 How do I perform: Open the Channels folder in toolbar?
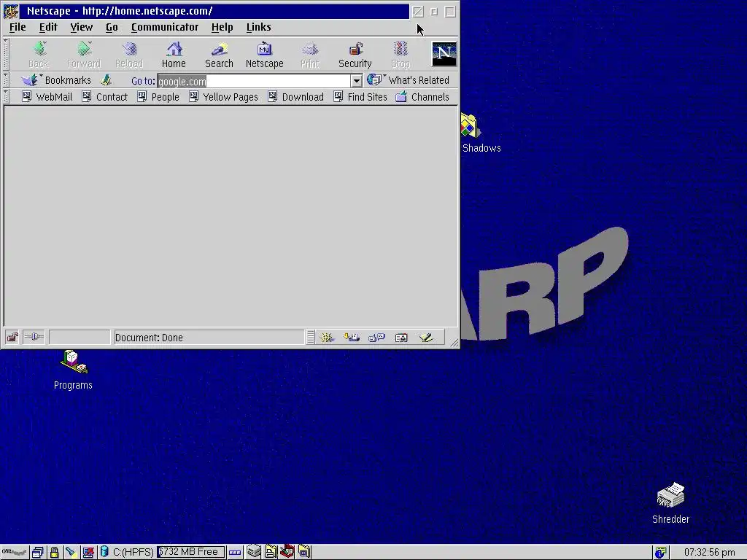tap(422, 97)
